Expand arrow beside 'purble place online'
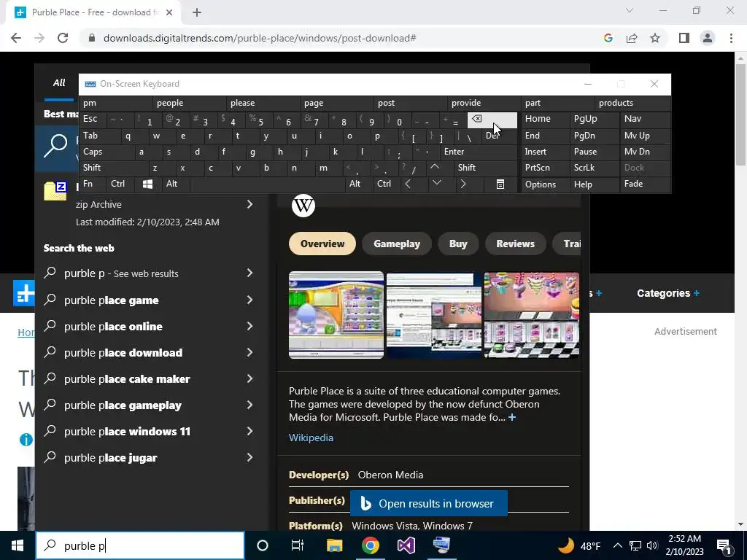This screenshot has height=560, width=747. click(249, 326)
